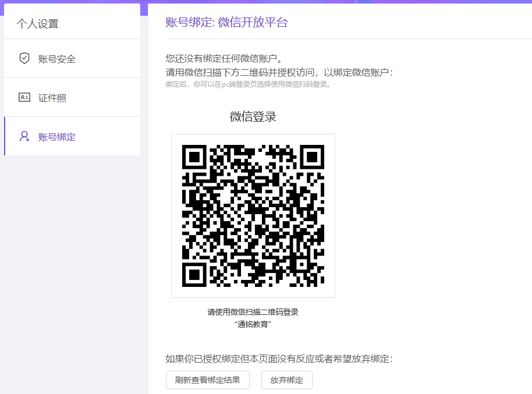Click the "通铭教育" name below the QR code
The width and height of the screenshot is (532, 394).
click(253, 324)
